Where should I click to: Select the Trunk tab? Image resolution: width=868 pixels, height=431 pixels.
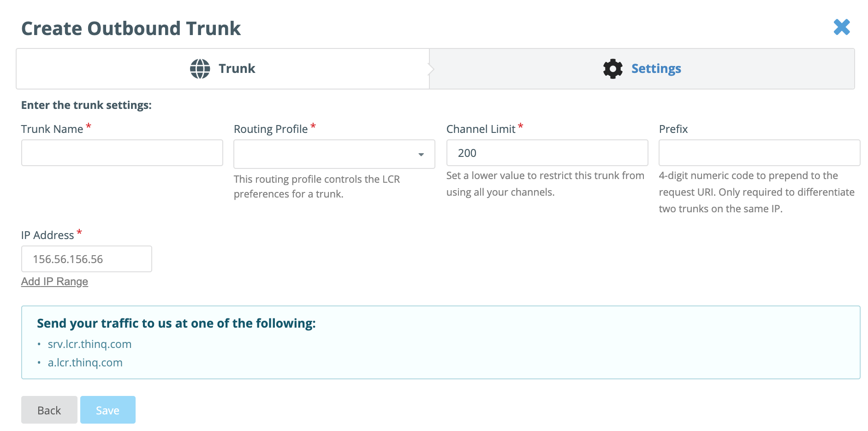point(223,69)
